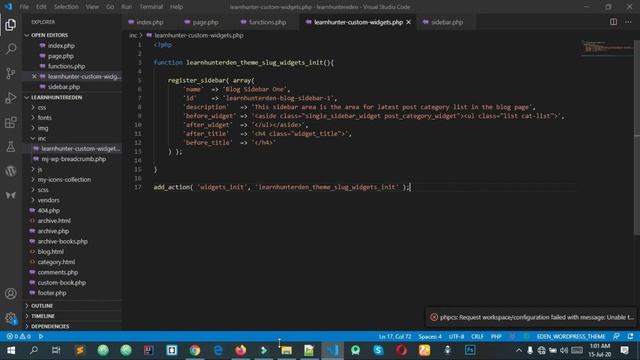Viewport: 640px width, 360px height.
Task: Close learnhunter-custom-widgets in Open Editors list
Action: [34, 76]
